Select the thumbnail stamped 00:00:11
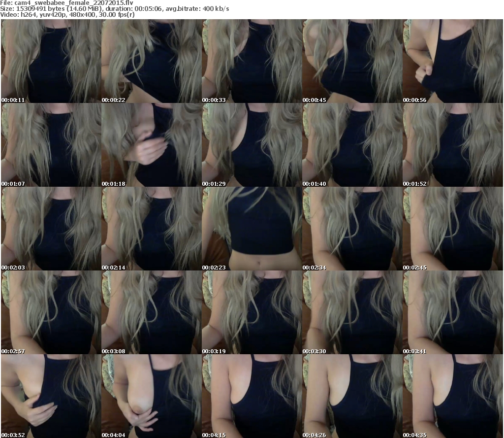The image size is (504, 438). tap(51, 61)
